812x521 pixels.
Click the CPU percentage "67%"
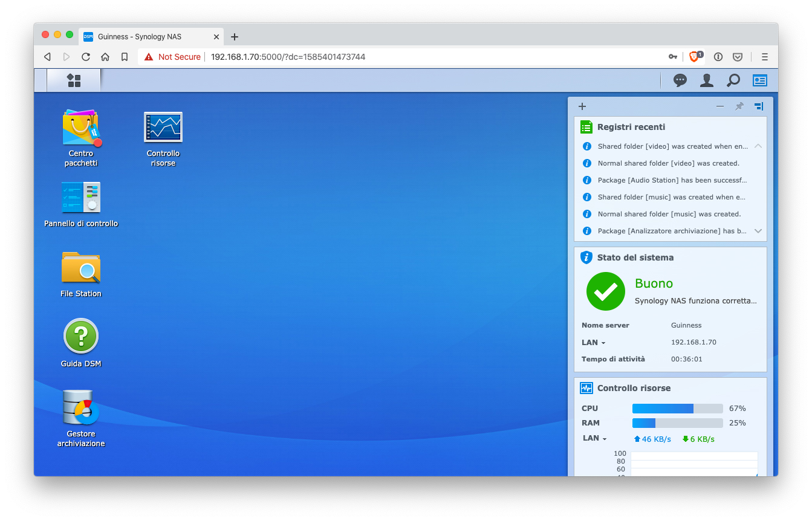tap(738, 409)
